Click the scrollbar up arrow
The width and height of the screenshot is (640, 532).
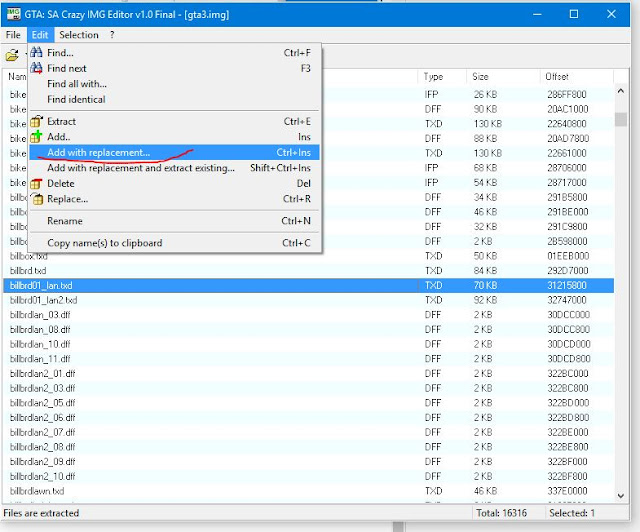[x=621, y=91]
